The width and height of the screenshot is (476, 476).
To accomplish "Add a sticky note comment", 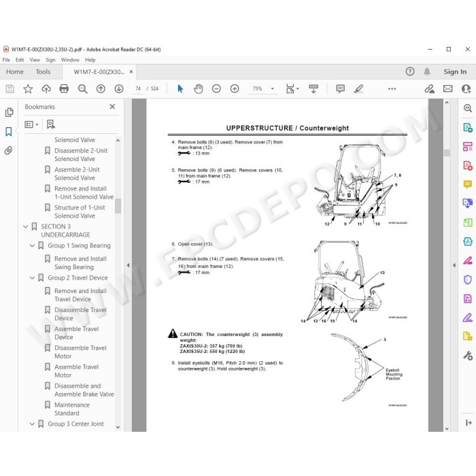I will [340, 88].
